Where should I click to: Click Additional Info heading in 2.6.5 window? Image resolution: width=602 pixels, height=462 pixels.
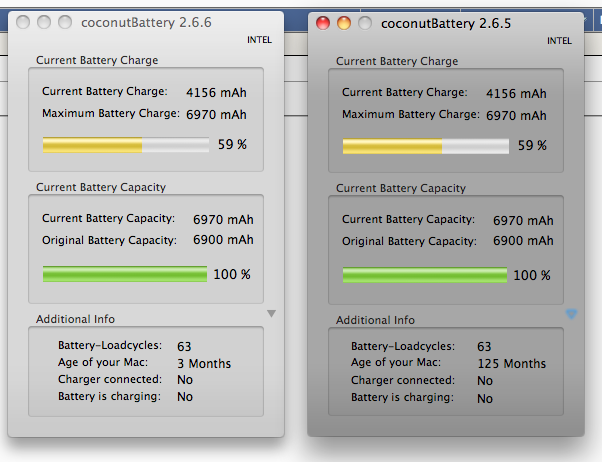375,320
